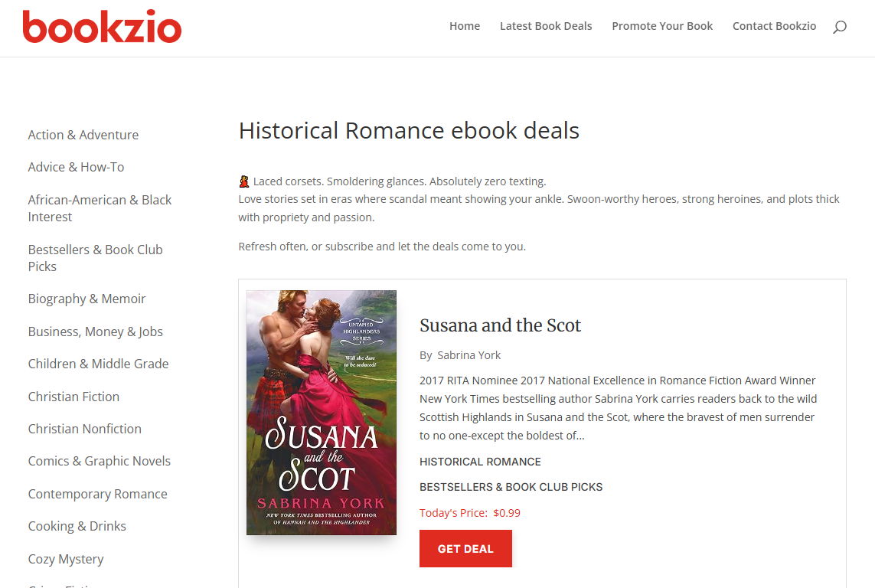
Task: Open the Home menu item
Action: click(x=464, y=25)
